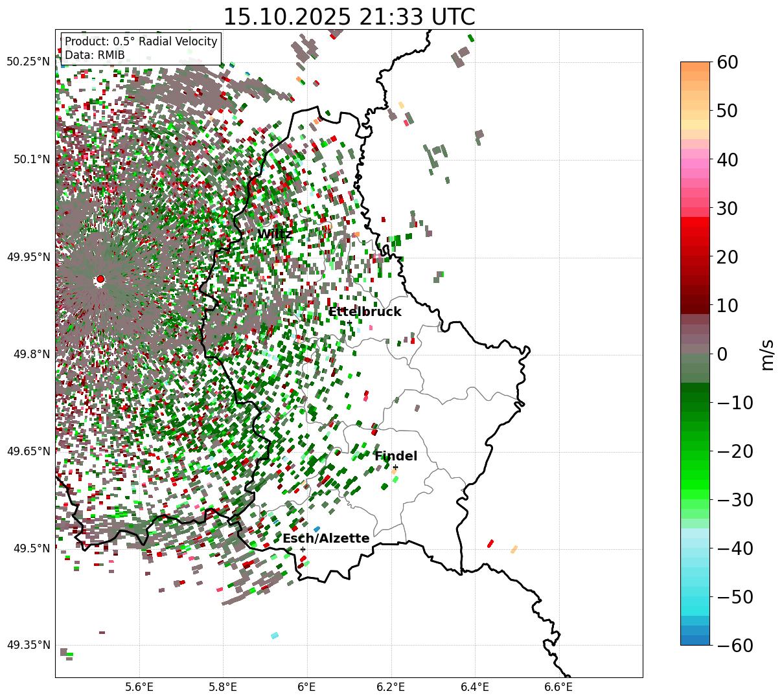The height and width of the screenshot is (700, 782).
Task: Click the 6.6°E longitude tick label
Action: pyautogui.click(x=558, y=687)
